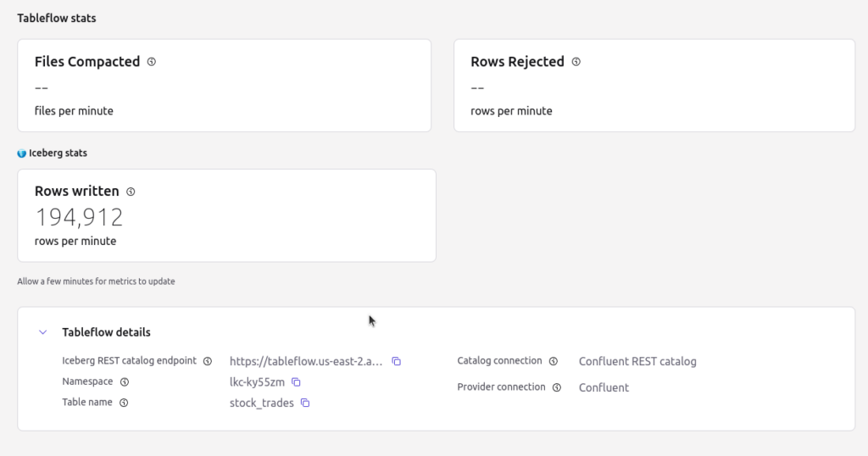Click info icon beside Iceberg REST catalog endpoint
The height and width of the screenshot is (456, 868).
208,361
